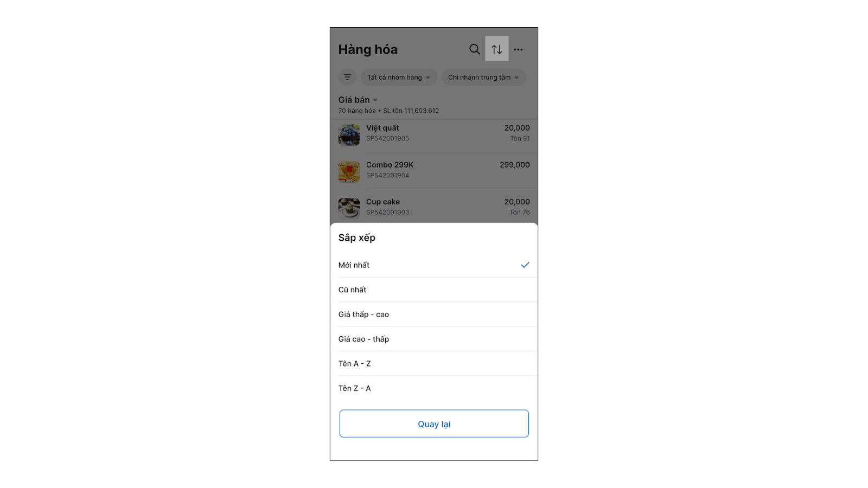Open the Việt quất product thumbnail
868x488 pixels.
point(349,135)
